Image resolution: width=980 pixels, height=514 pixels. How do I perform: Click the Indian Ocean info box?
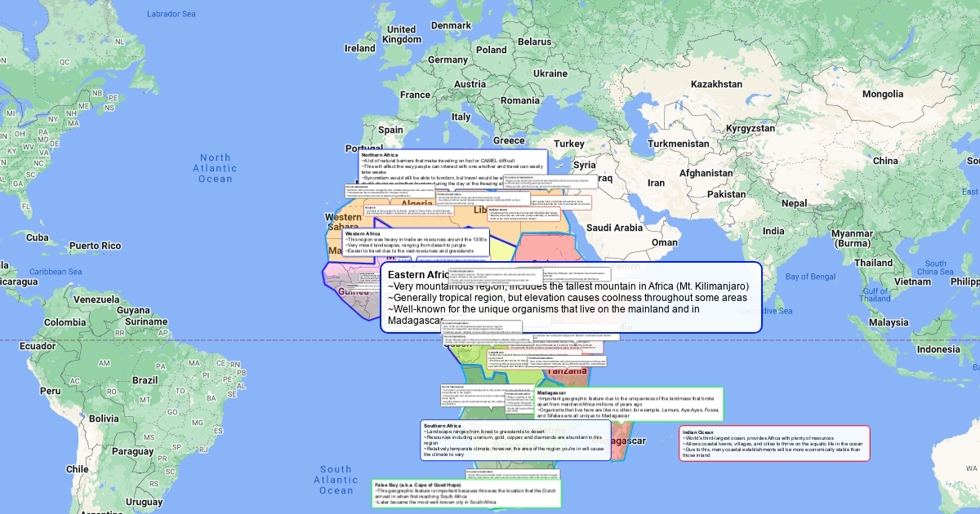tap(774, 443)
